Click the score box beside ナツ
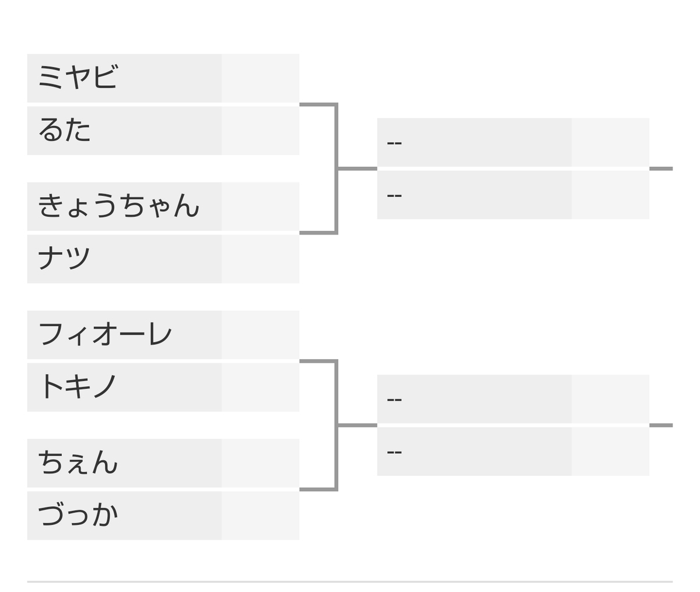 pyautogui.click(x=261, y=259)
